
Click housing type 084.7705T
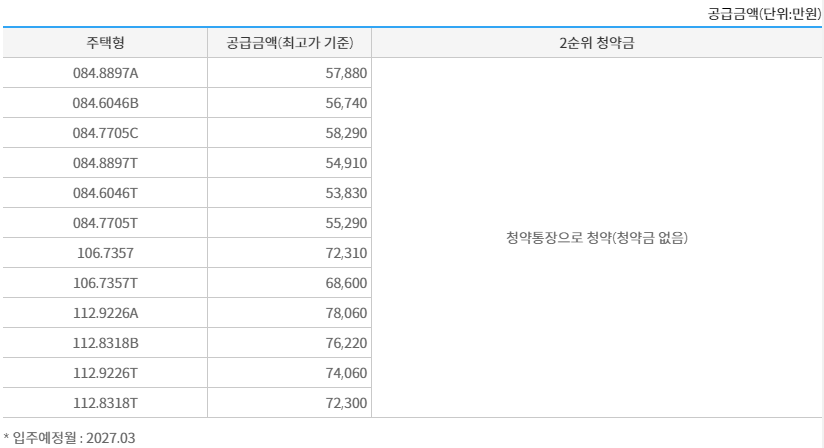[x=105, y=223]
